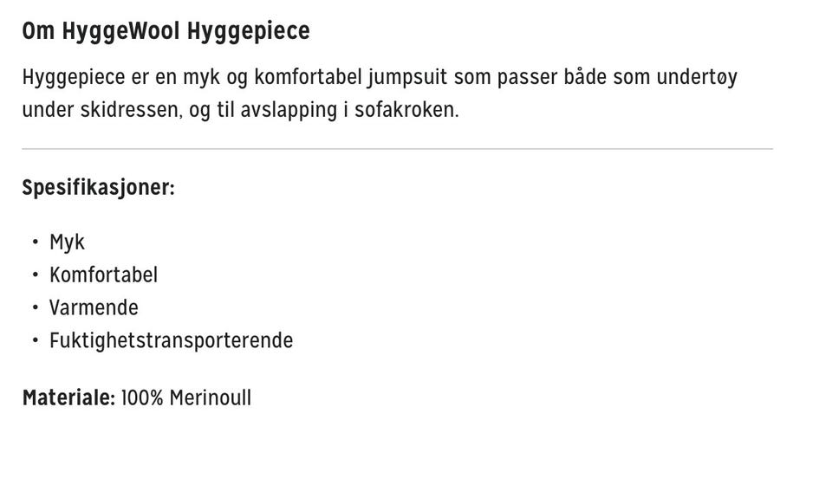This screenshot has width=832, height=504.
Task: Click the 'Varmende' list item
Action: [x=94, y=307]
